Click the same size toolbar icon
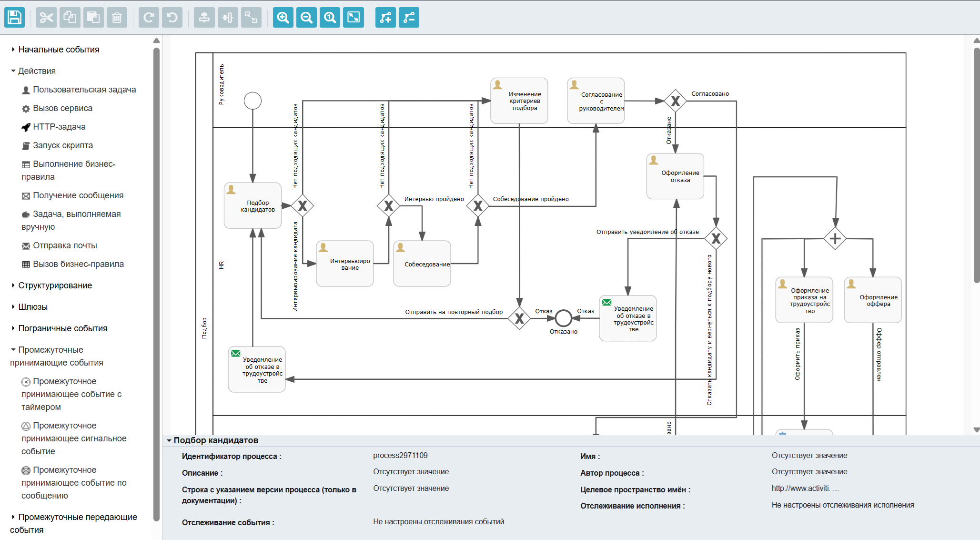Viewport: 980px width, 540px height. pos(251,18)
